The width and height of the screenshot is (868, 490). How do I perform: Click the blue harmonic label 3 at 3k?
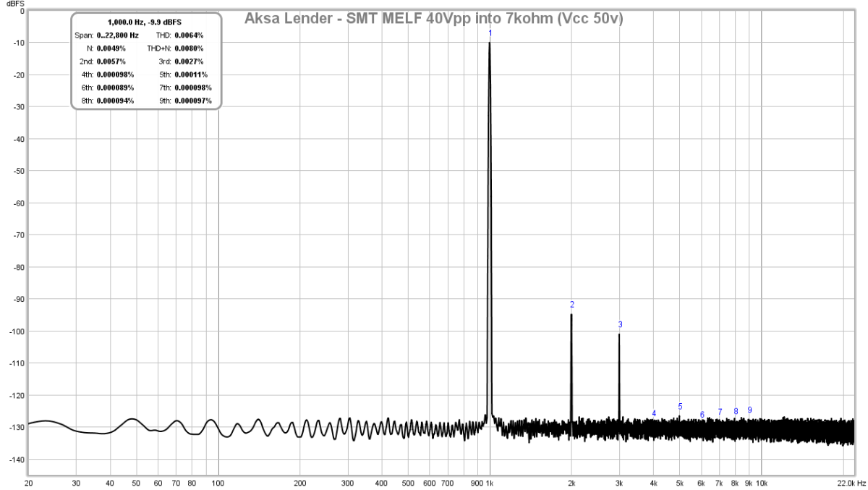click(x=620, y=325)
